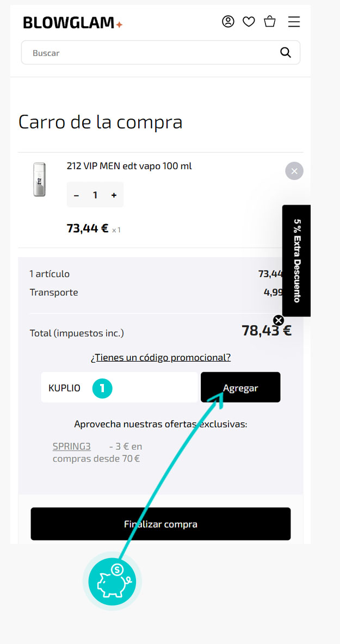Increase product quantity with plus

pos(114,195)
